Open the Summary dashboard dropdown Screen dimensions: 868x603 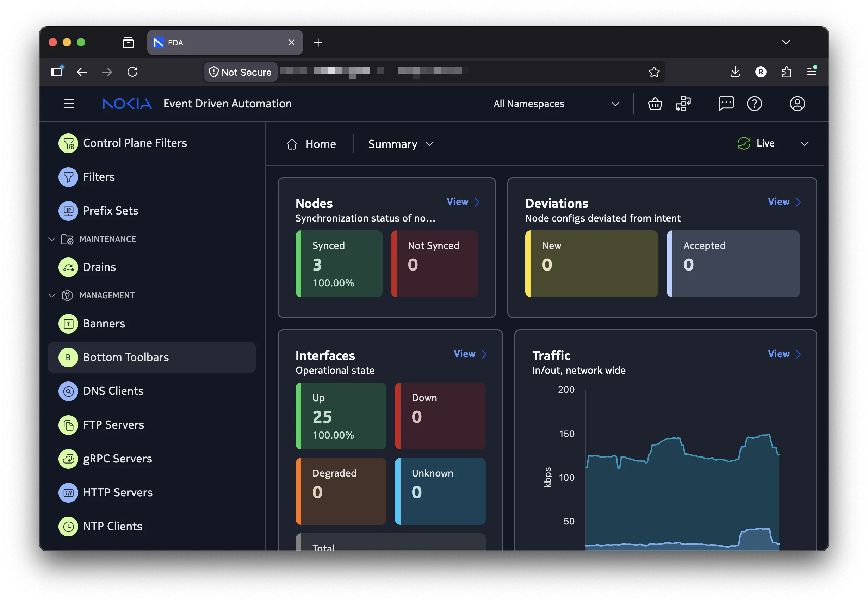[x=401, y=144]
